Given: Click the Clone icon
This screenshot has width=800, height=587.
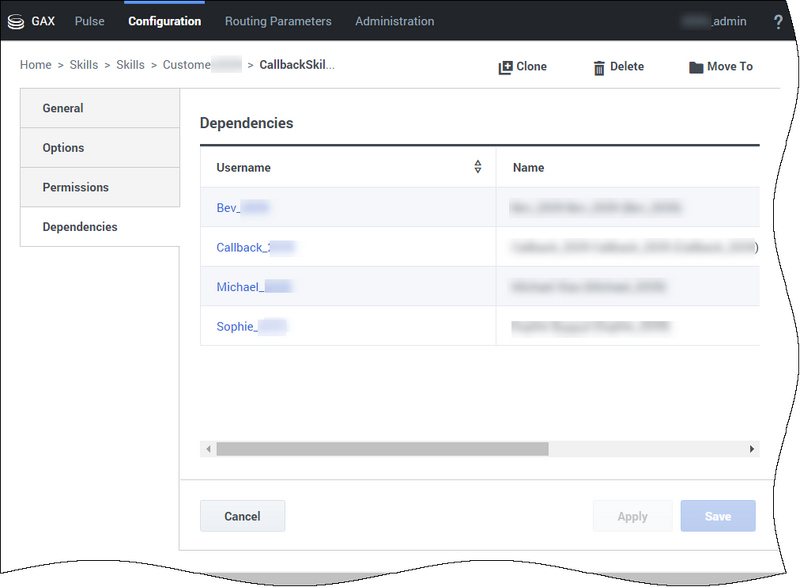Looking at the screenshot, I should click(505, 67).
